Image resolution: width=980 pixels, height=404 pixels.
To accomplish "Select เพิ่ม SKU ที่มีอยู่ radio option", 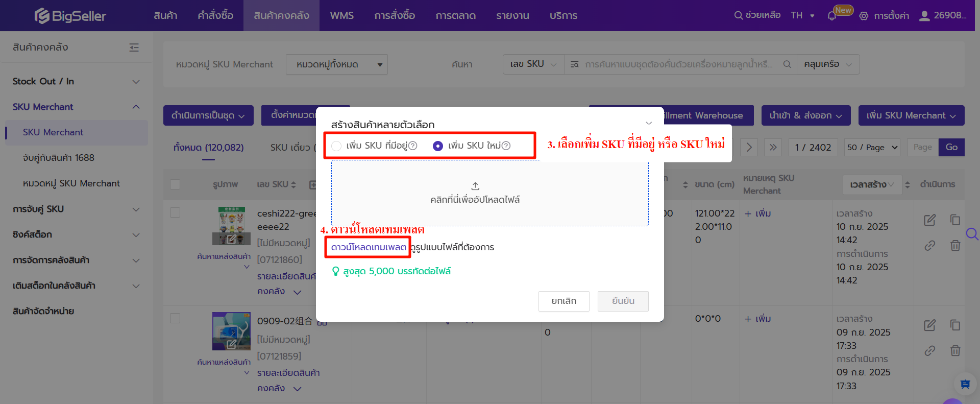I will pyautogui.click(x=336, y=146).
